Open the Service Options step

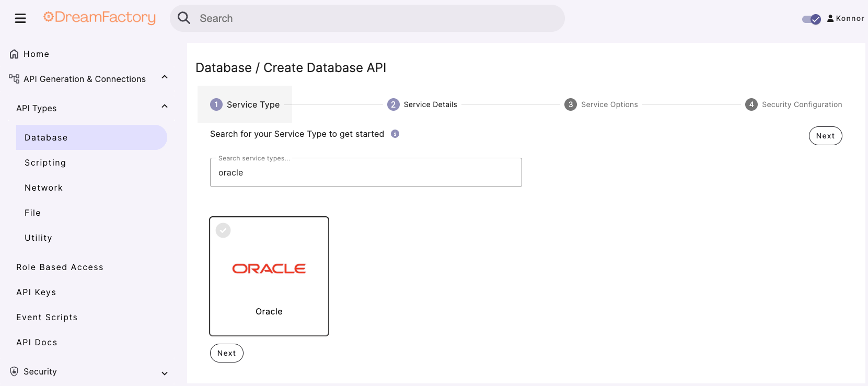click(x=601, y=104)
